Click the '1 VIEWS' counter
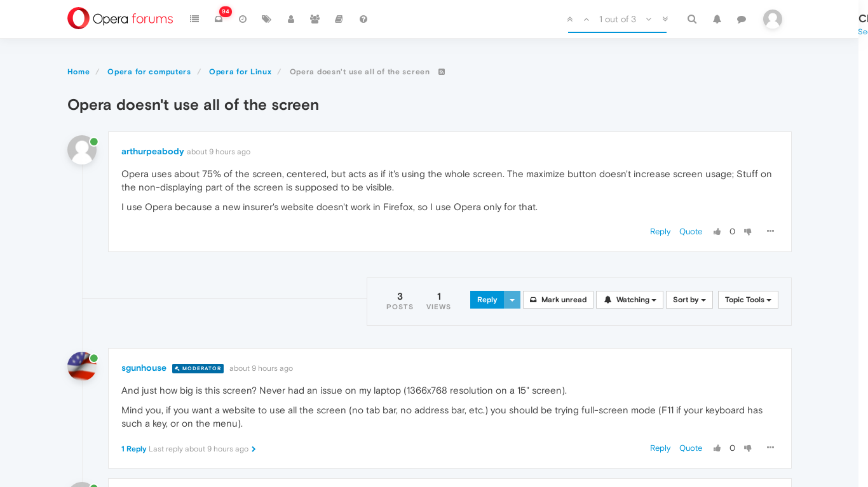Image resolution: width=868 pixels, height=487 pixels. coord(438,301)
